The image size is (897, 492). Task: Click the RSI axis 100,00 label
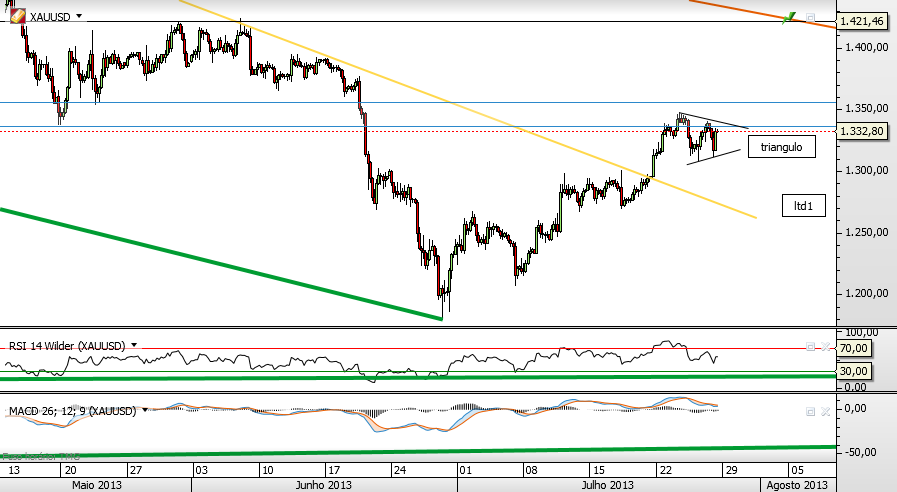[862, 332]
